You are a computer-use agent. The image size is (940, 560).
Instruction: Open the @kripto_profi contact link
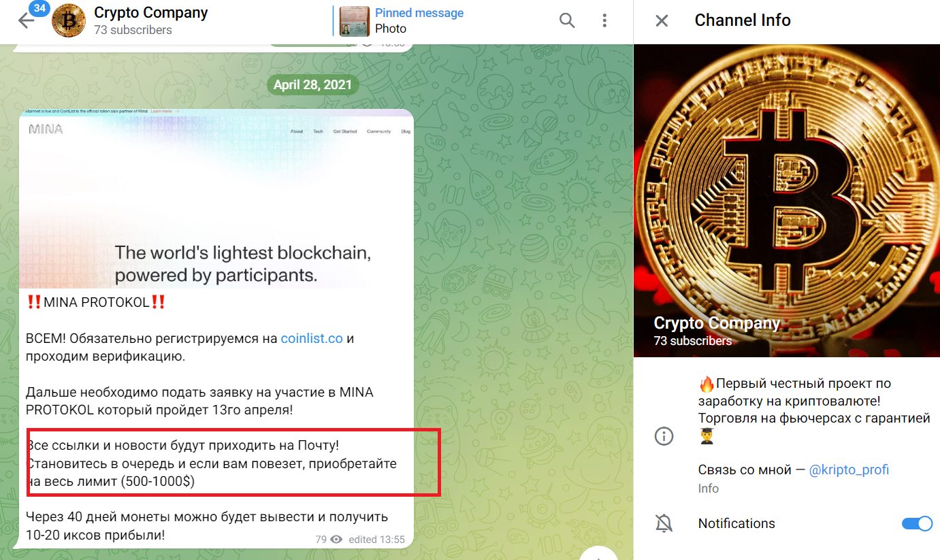point(849,470)
